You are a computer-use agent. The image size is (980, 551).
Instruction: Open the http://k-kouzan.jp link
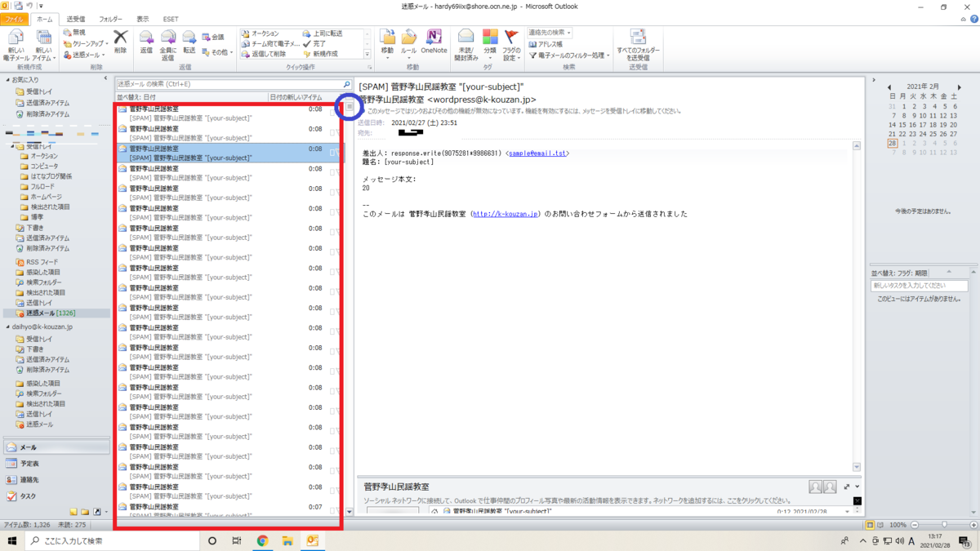[x=506, y=214]
